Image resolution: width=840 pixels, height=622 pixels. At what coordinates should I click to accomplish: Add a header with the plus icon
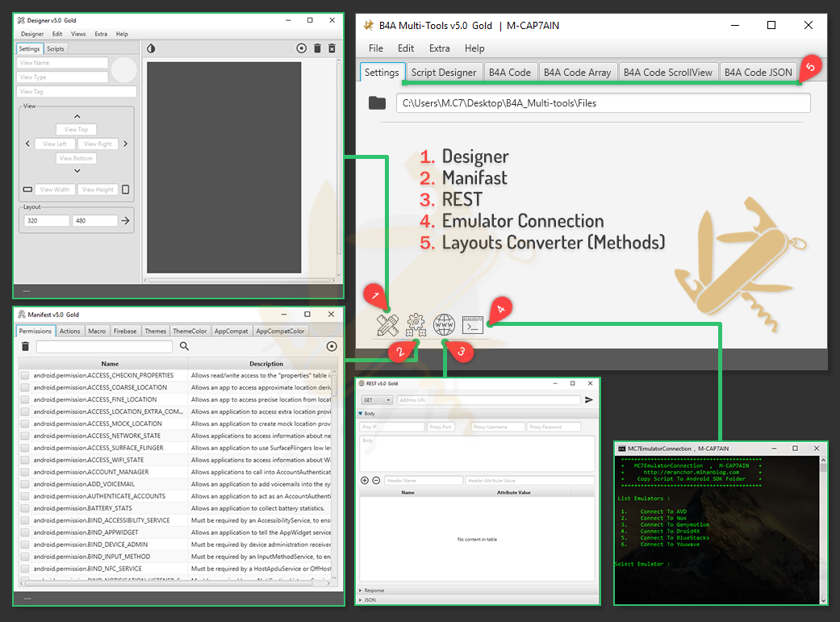[x=365, y=481]
